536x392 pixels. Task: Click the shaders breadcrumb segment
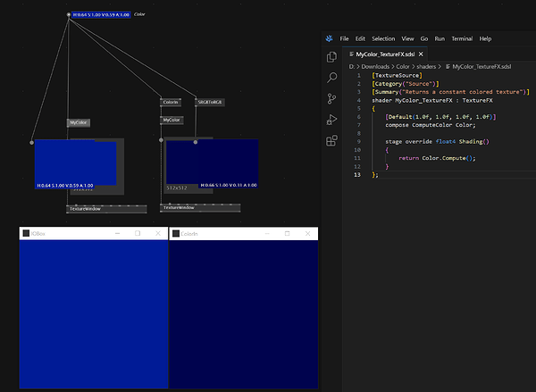426,67
